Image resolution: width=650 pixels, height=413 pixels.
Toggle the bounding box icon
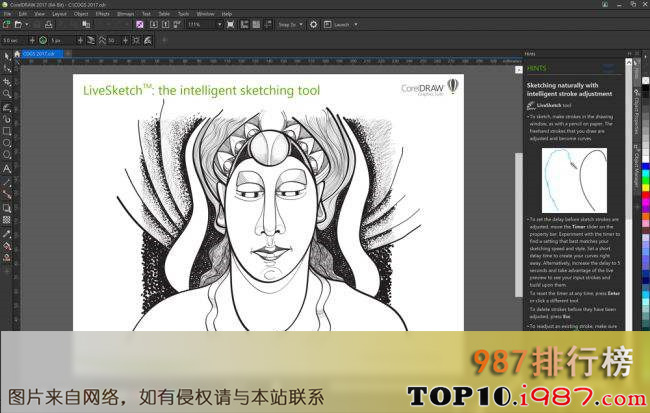click(x=136, y=40)
